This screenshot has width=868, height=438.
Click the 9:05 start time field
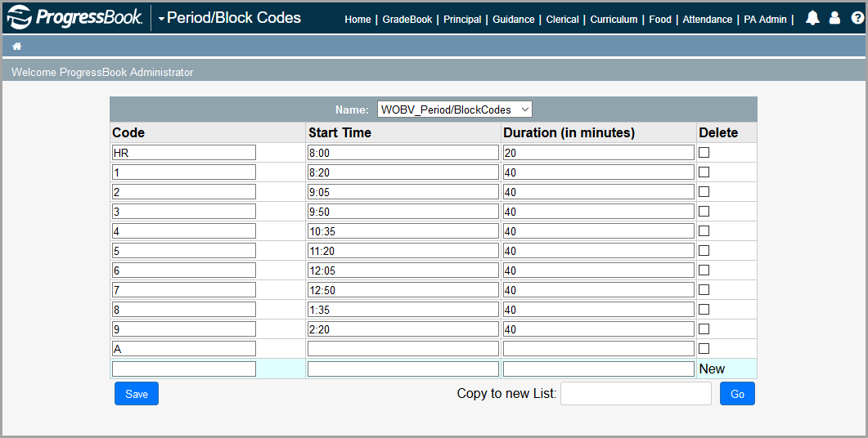click(403, 192)
